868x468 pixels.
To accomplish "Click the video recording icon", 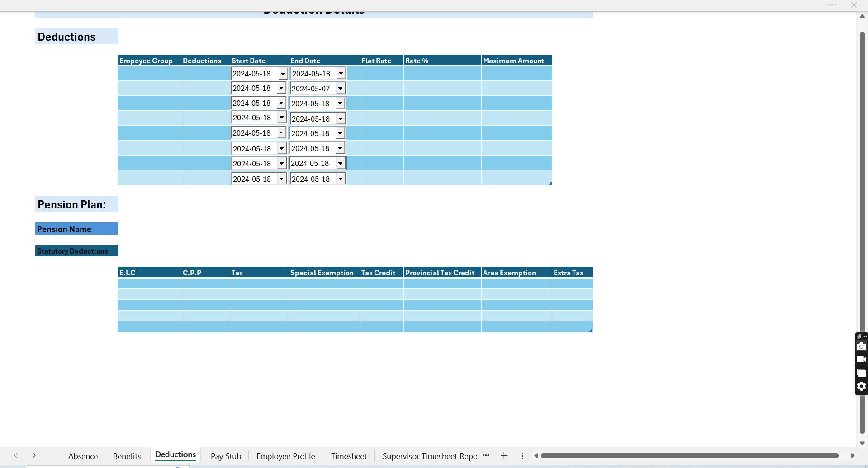I will (x=861, y=359).
